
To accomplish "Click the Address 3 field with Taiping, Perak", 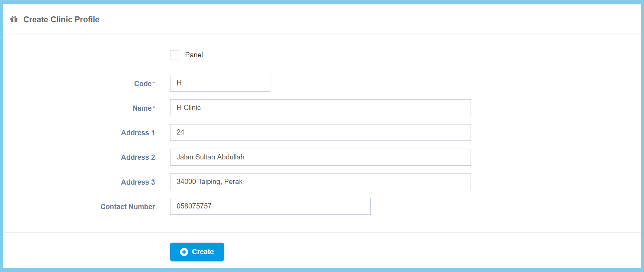I will pyautogui.click(x=320, y=182).
